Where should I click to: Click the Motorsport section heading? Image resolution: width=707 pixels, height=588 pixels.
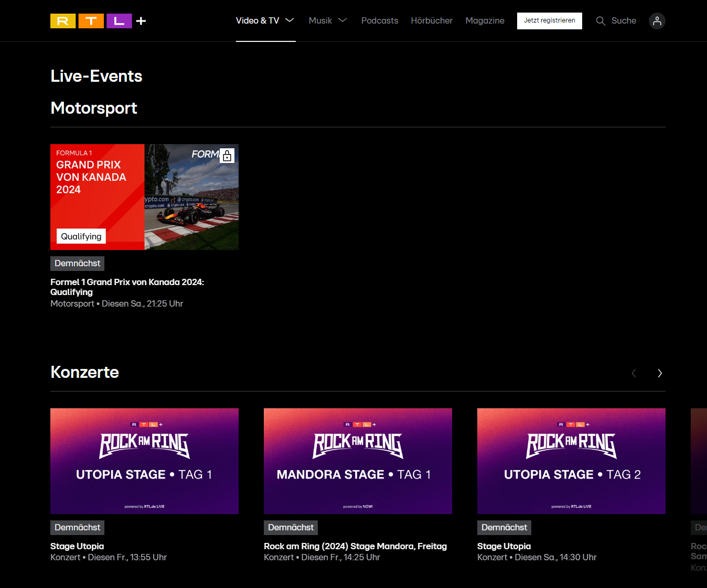point(94,108)
